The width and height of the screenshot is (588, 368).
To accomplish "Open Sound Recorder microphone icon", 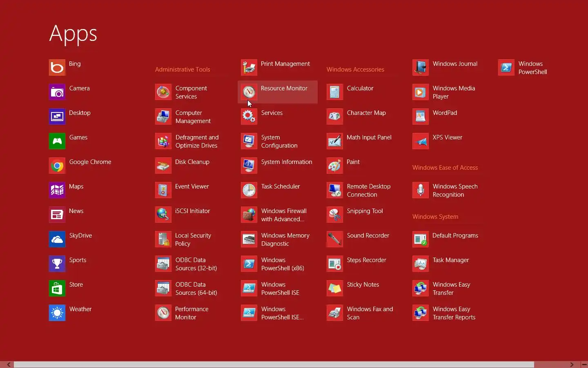I will (x=335, y=239).
